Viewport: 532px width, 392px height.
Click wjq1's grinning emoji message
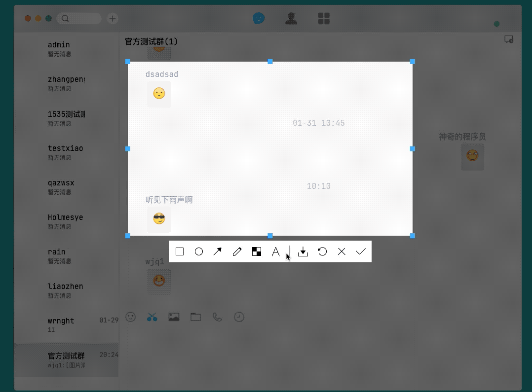(x=159, y=281)
